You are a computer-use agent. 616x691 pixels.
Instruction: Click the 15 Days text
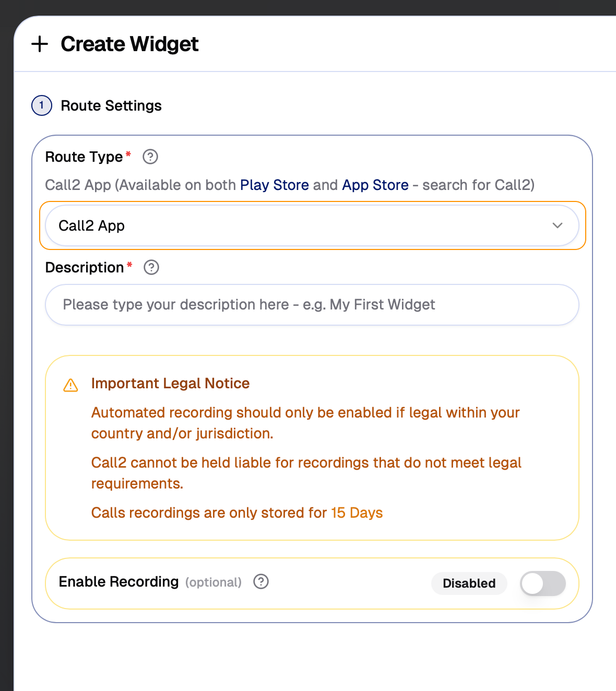point(357,513)
